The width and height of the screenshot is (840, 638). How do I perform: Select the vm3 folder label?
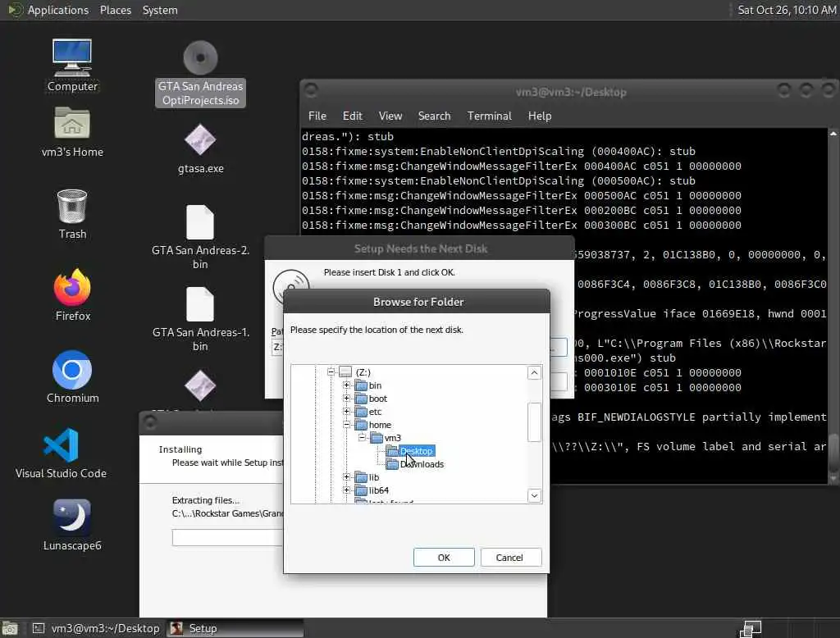click(393, 438)
